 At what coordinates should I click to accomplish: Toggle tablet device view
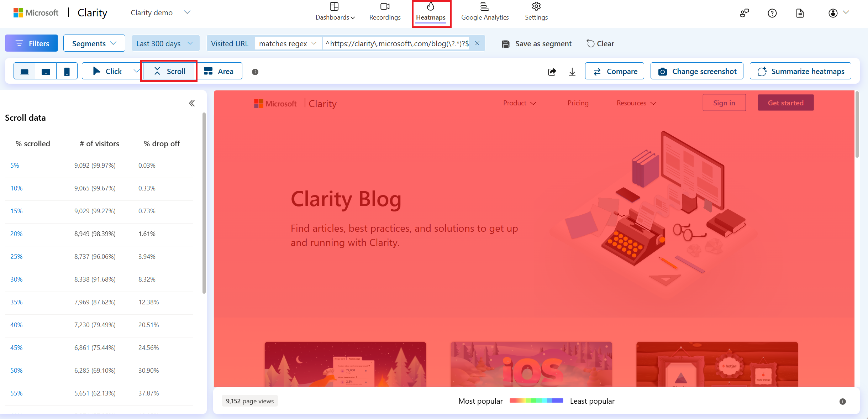(47, 71)
